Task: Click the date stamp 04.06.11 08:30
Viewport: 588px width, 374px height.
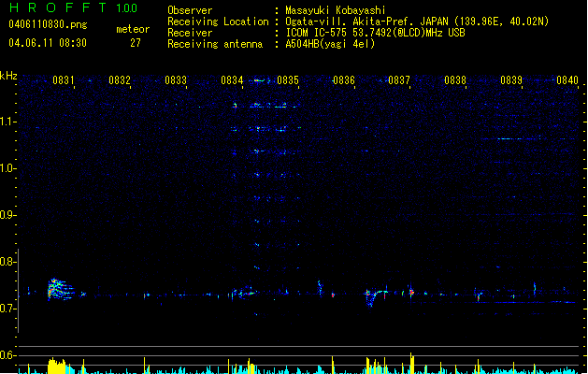Action: 48,43
